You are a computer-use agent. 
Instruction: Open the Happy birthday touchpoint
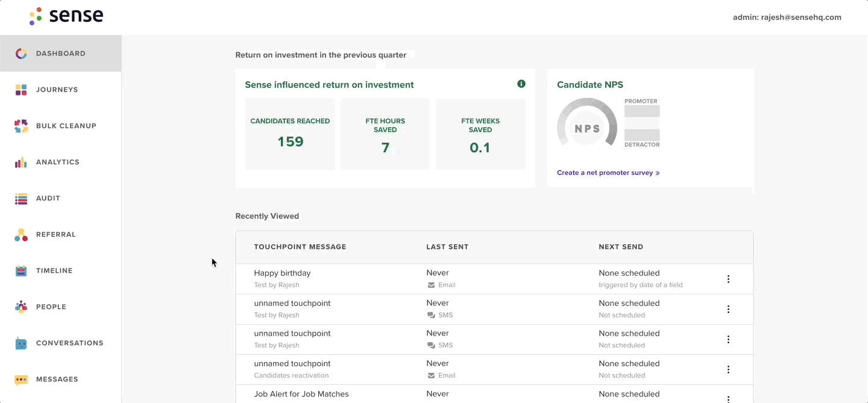point(282,273)
